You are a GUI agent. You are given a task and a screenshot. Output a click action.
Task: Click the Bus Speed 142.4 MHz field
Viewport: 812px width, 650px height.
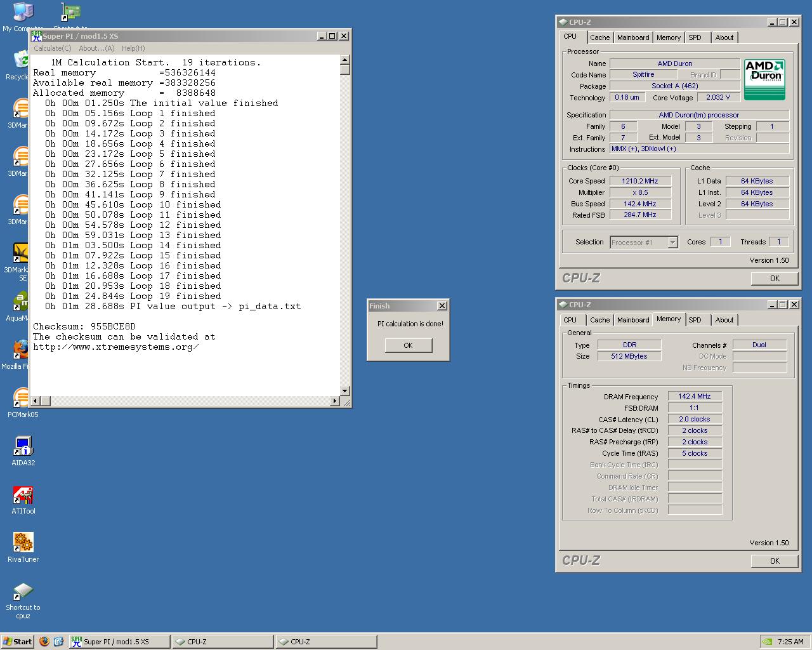[640, 204]
